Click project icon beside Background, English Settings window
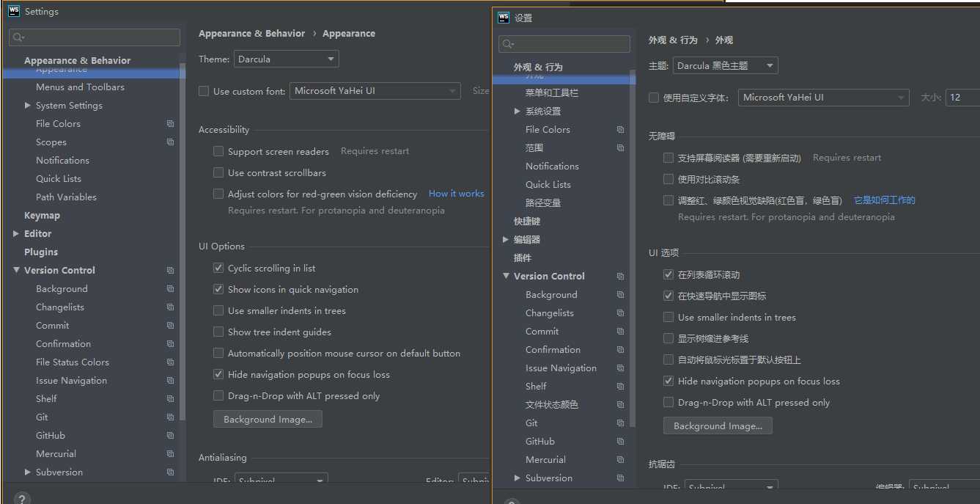Viewport: 980px width, 504px height. 170,289
